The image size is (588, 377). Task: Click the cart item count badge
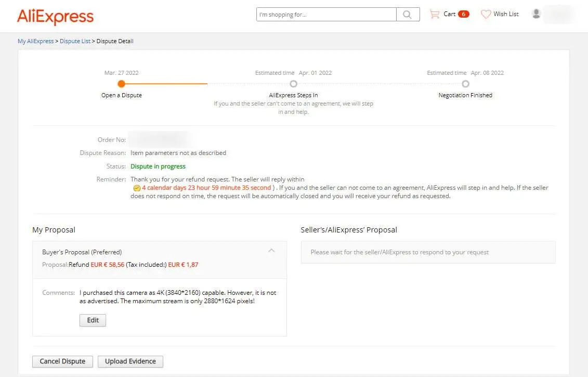tap(464, 14)
